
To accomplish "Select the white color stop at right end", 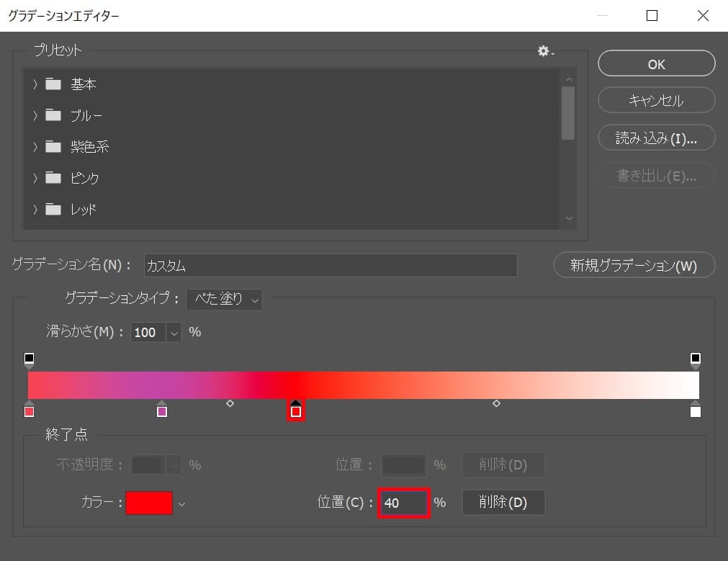I will (695, 410).
